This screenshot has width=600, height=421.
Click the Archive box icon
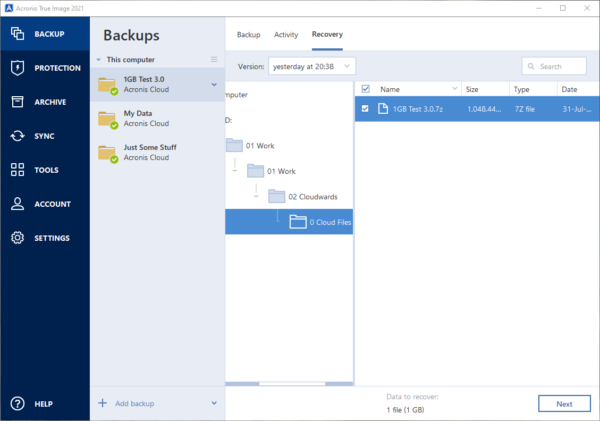[x=17, y=102]
